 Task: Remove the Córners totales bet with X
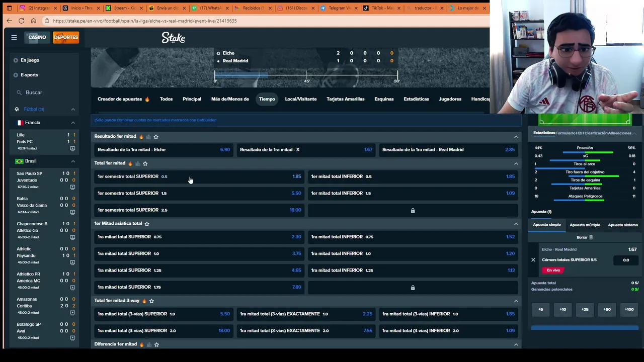tap(533, 260)
